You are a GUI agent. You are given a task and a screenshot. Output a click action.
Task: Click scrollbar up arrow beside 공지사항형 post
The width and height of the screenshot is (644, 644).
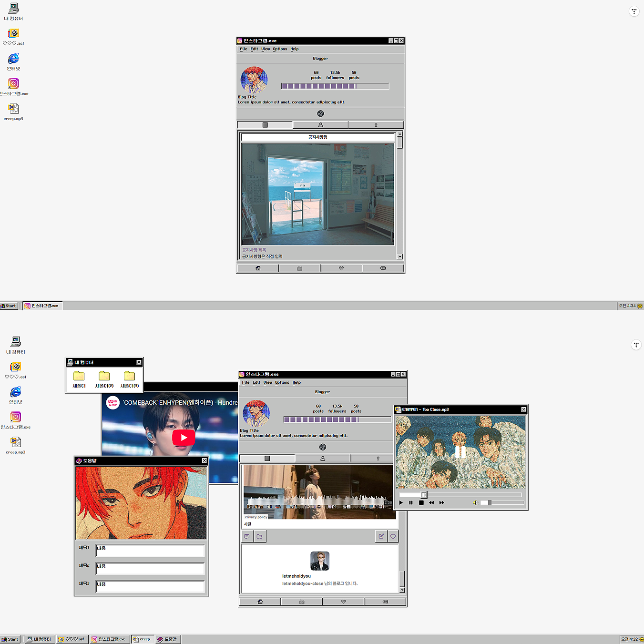pos(400,134)
